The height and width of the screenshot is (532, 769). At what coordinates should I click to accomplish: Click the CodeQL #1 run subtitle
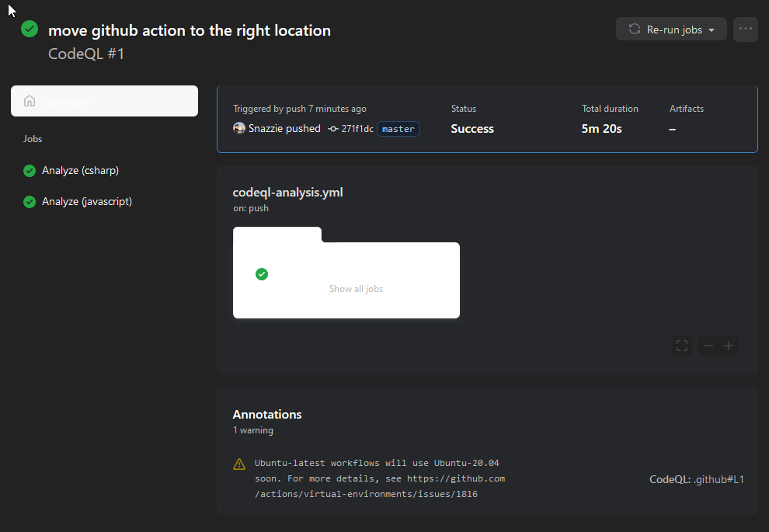pos(86,54)
